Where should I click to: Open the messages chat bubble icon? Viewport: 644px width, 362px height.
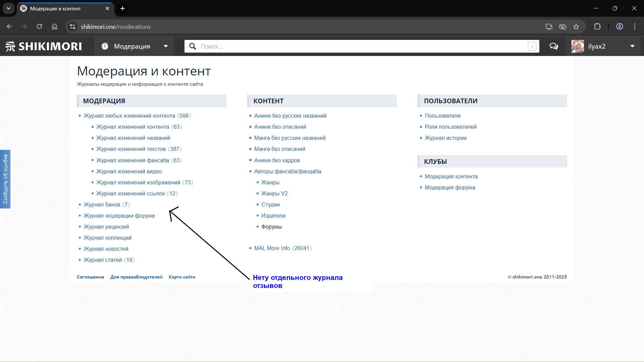[x=554, y=46]
